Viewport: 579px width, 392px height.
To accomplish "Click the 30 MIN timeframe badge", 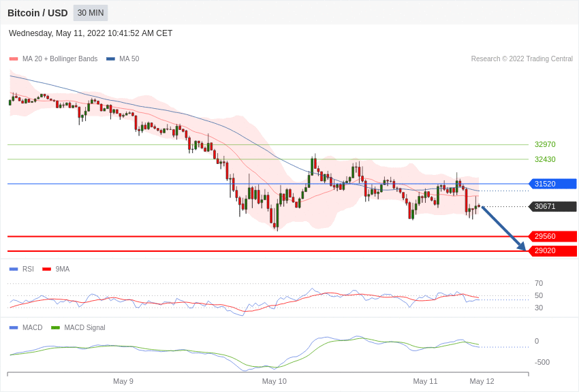I will coord(91,13).
